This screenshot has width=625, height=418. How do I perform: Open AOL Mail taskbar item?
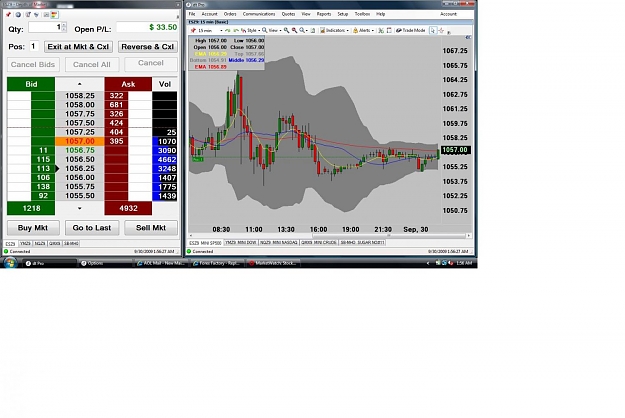(160, 263)
